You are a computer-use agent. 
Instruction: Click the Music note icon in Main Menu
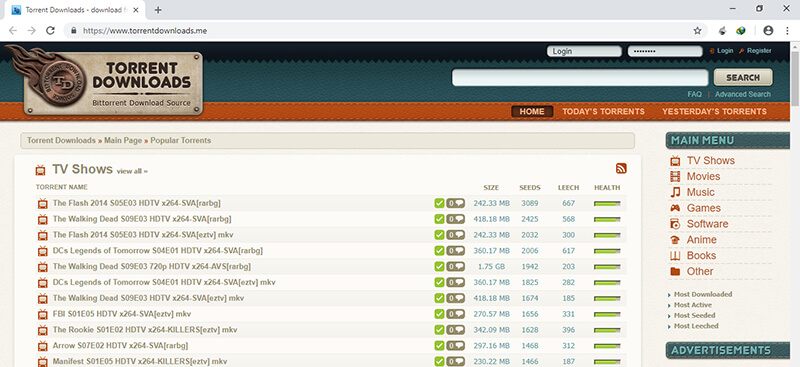click(x=675, y=192)
